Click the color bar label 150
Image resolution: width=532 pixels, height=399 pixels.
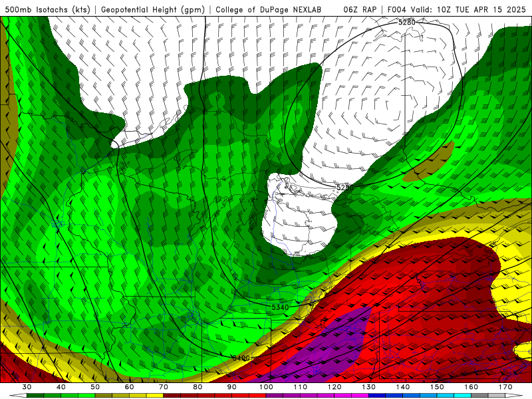(437, 387)
